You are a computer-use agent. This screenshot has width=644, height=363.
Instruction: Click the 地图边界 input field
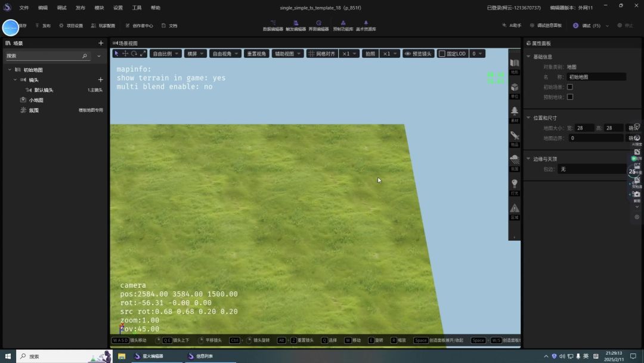point(595,138)
